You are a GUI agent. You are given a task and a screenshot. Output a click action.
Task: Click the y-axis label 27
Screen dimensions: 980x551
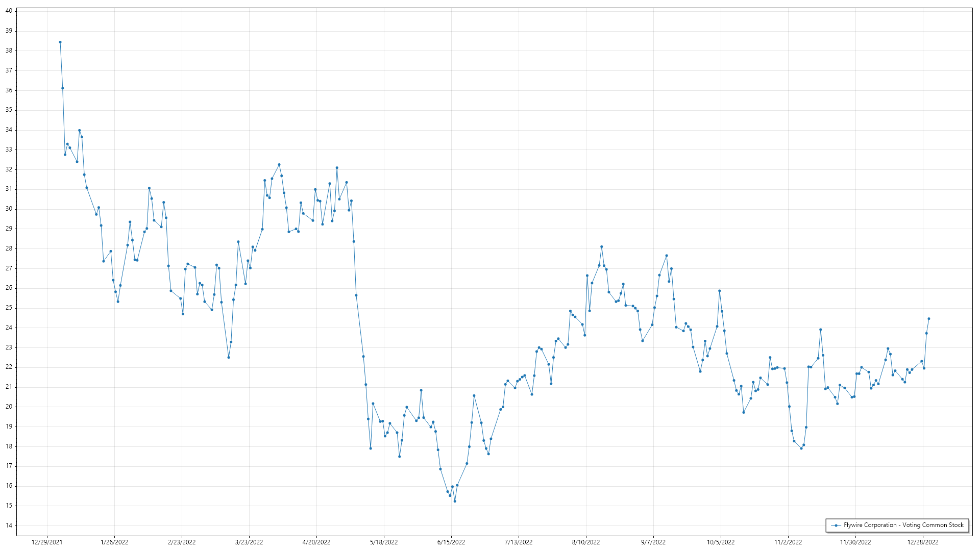click(x=9, y=268)
